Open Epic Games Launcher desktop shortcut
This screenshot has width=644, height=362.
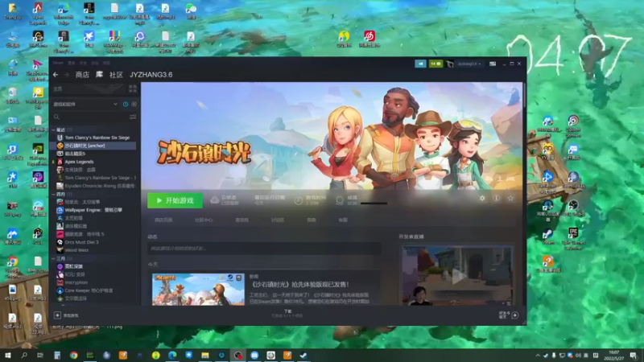573,239
